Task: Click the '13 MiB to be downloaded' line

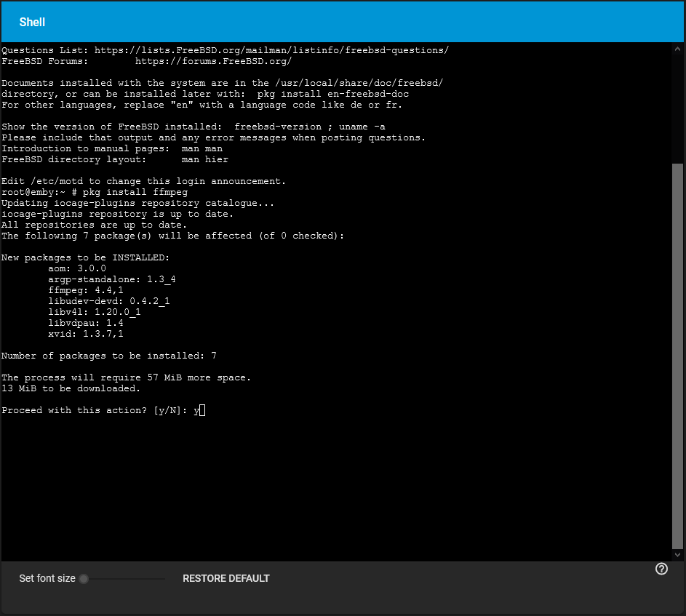Action: pyautogui.click(x=71, y=388)
